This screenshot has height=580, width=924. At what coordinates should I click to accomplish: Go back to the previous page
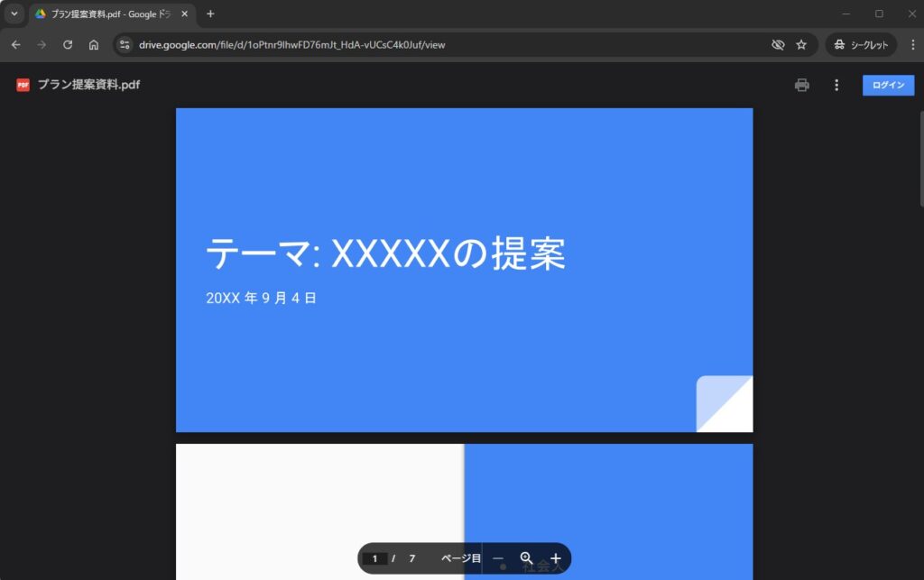[16, 45]
